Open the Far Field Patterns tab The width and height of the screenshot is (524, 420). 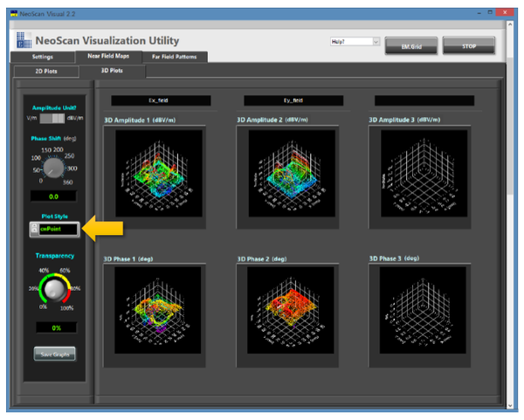[x=174, y=57]
